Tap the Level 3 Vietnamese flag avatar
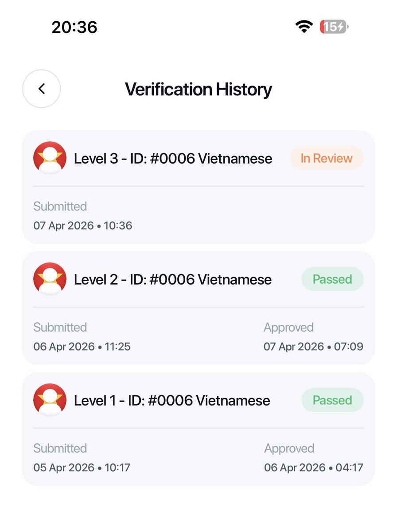 (x=50, y=158)
